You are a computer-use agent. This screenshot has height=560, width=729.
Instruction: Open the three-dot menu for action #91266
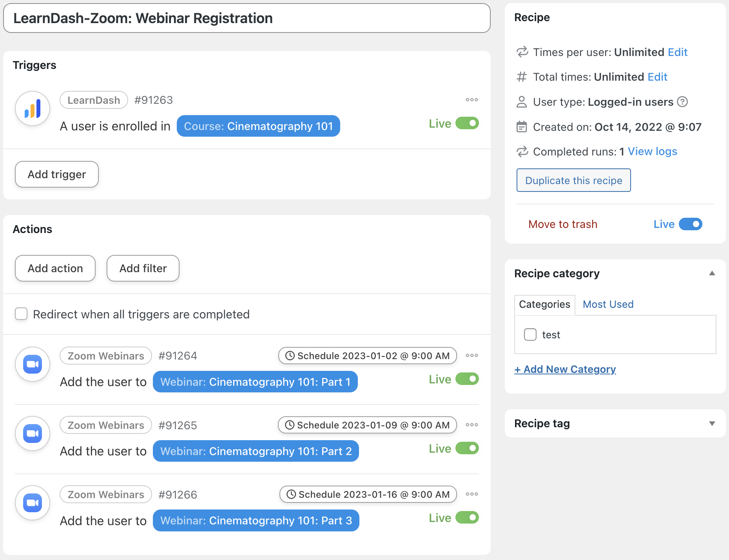pyautogui.click(x=471, y=494)
